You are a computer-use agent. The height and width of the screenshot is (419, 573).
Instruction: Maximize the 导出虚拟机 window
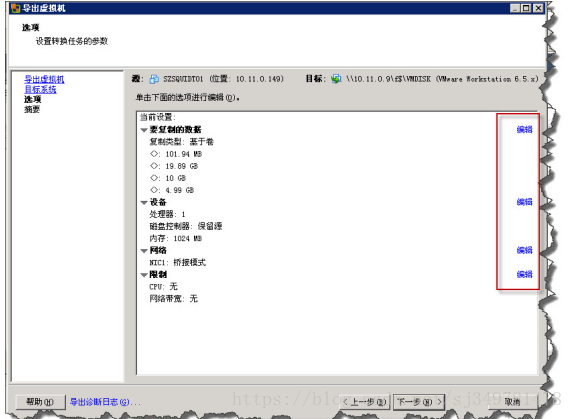(526, 8)
